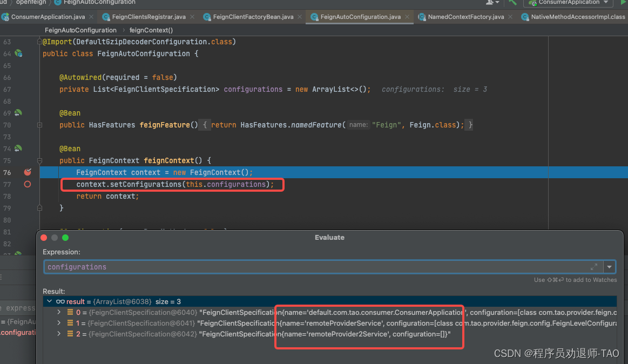Open the user account icon menu

pos(492,2)
